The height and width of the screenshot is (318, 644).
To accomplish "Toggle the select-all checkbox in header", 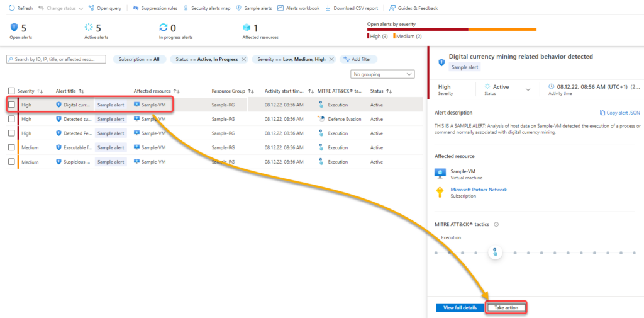I will [11, 91].
